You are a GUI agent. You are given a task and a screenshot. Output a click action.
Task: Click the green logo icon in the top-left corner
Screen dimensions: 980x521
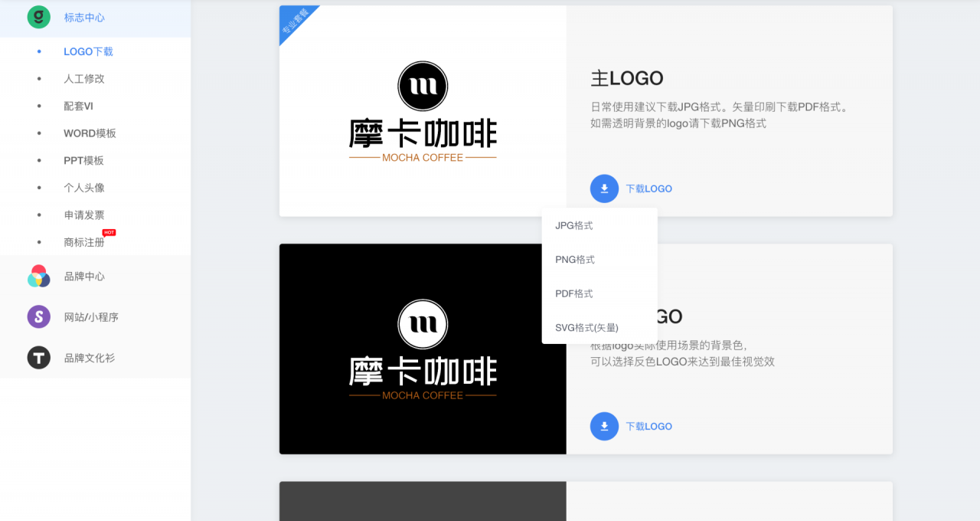click(38, 17)
